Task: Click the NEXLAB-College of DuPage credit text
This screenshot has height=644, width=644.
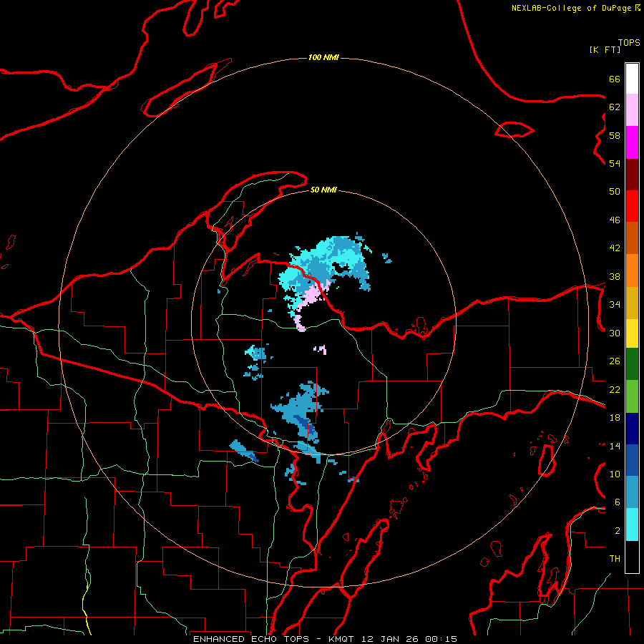Action: tap(571, 8)
